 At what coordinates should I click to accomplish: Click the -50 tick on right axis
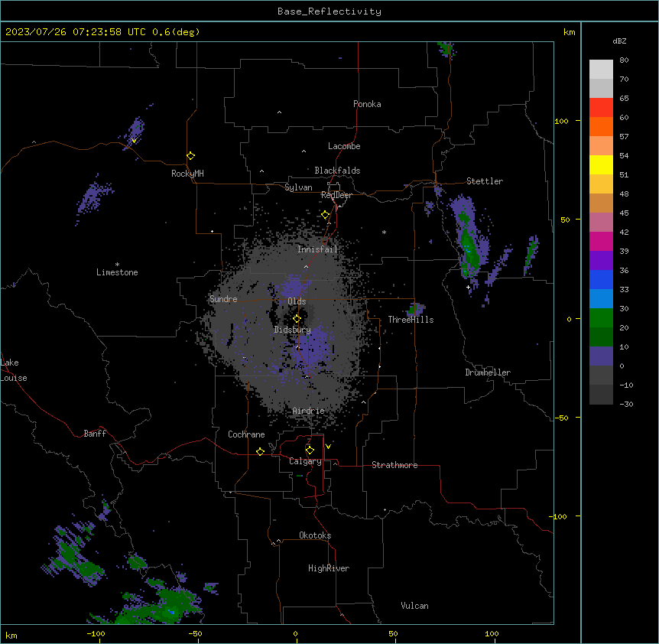[561, 418]
